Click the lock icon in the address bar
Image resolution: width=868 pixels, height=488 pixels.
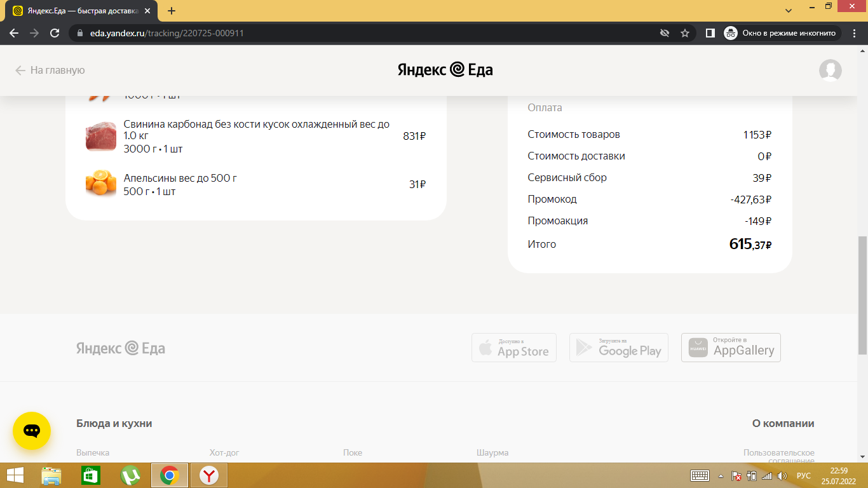point(80,33)
